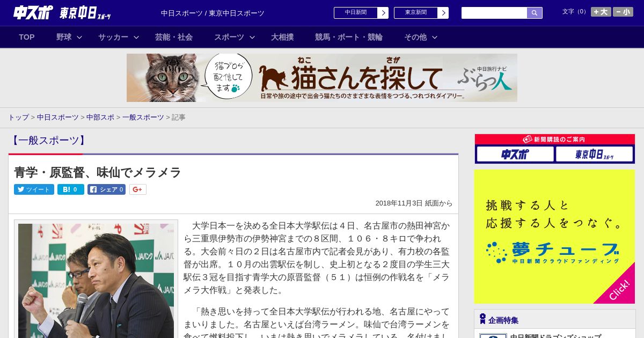Go to 中部スポ breadcrumb link
The height and width of the screenshot is (338, 644).
[x=100, y=117]
